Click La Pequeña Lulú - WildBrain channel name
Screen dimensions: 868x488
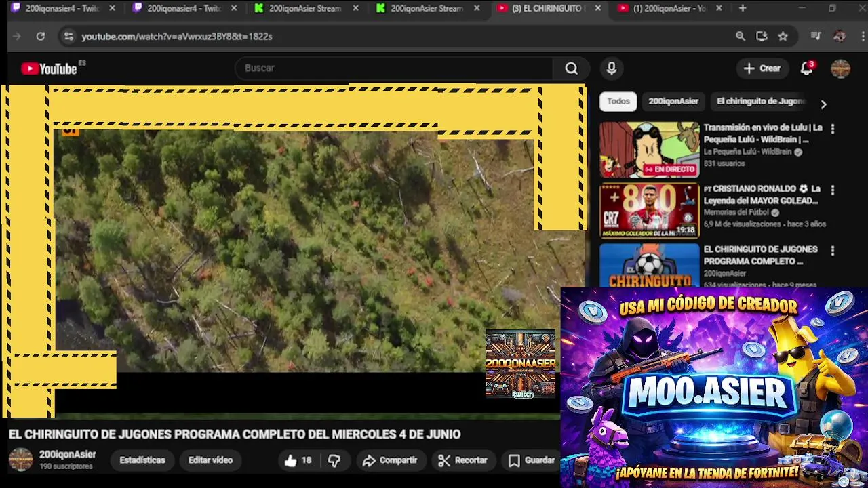(747, 152)
